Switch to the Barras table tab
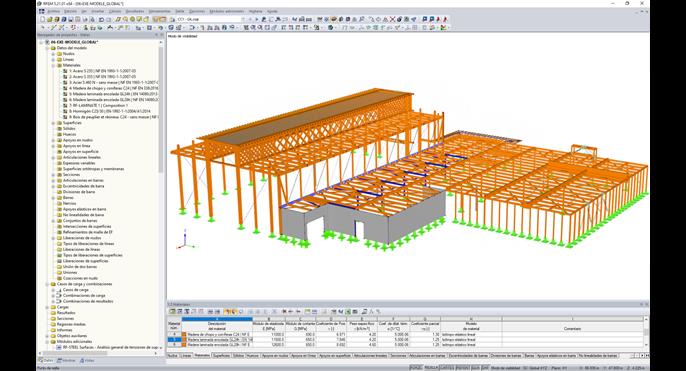 click(x=529, y=356)
